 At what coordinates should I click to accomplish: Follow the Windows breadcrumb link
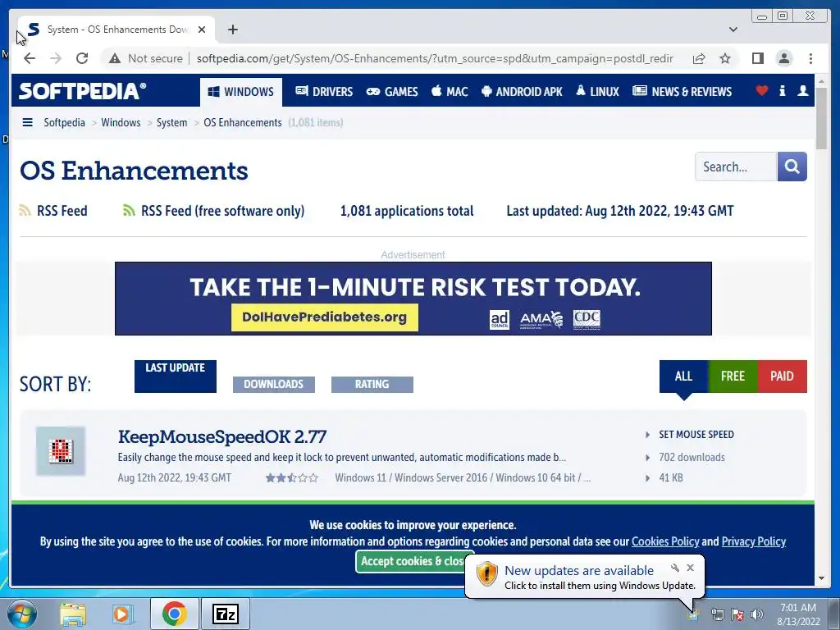[121, 123]
